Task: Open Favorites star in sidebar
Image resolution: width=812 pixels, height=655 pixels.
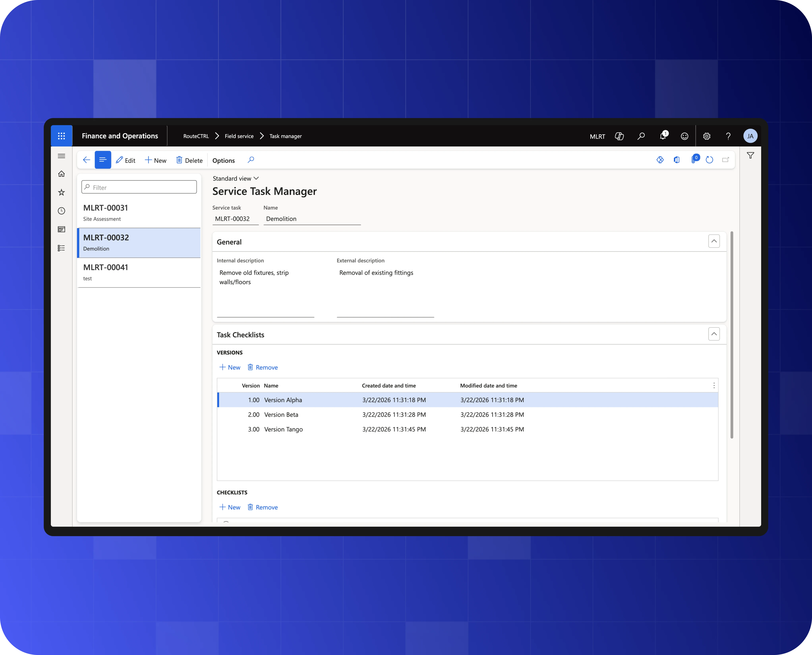Action: point(61,192)
